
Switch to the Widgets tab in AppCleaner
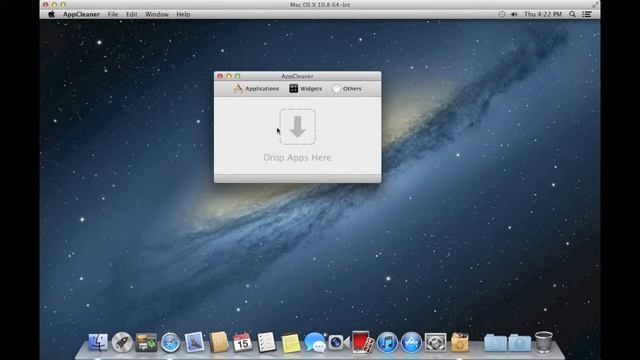pos(306,89)
